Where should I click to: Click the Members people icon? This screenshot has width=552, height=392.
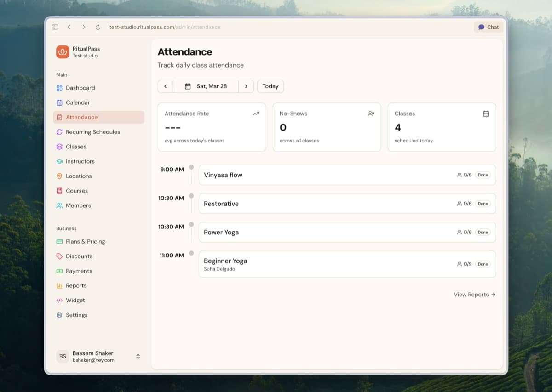(x=59, y=205)
